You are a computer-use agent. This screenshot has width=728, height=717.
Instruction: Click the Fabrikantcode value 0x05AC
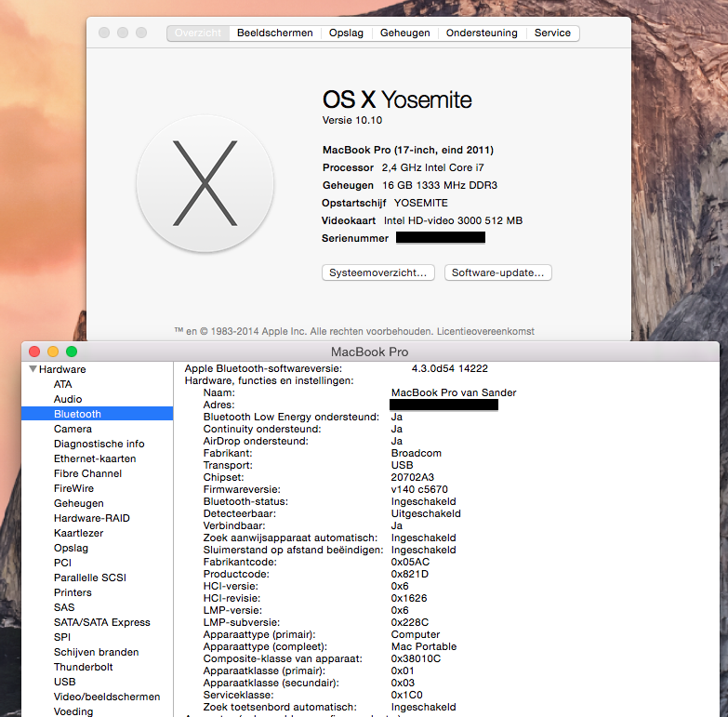coord(410,562)
